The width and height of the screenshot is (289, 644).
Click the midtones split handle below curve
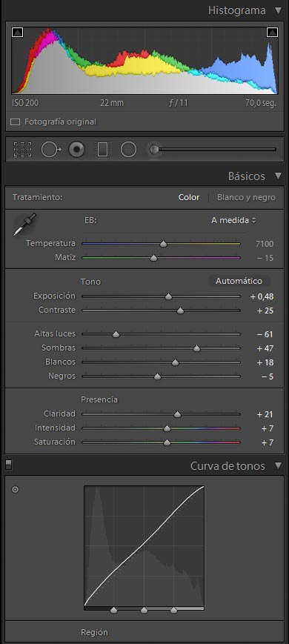point(144,611)
